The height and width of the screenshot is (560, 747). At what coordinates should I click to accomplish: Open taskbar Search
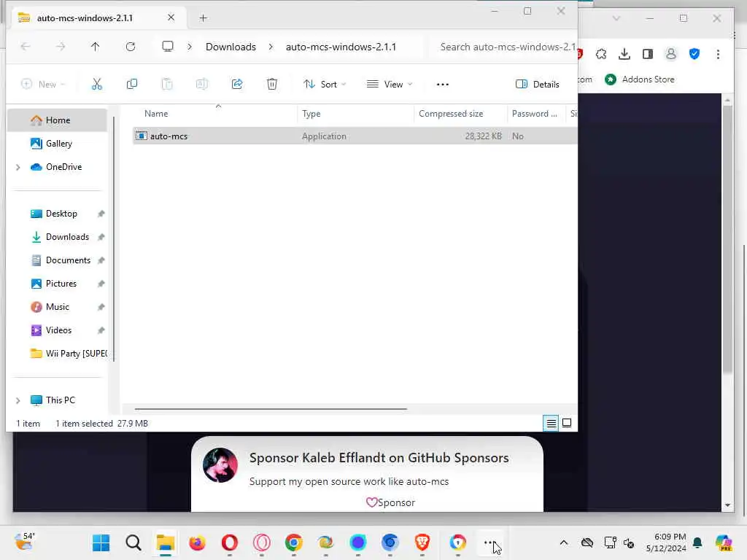coord(133,542)
